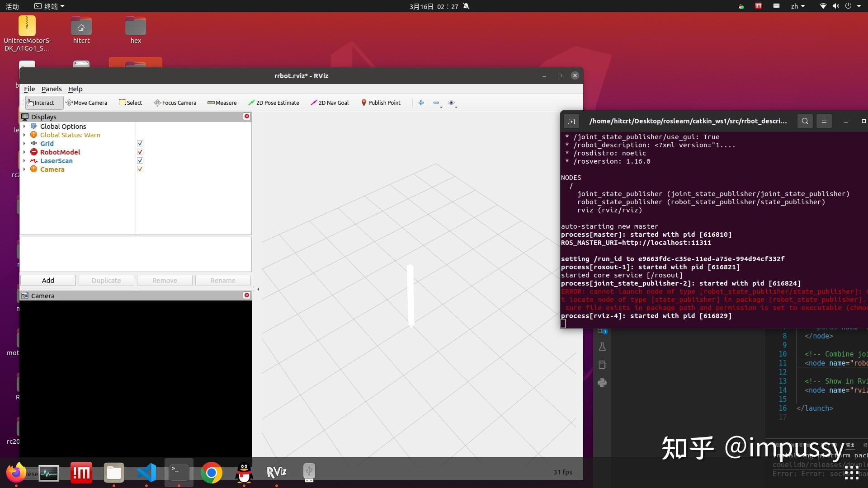
Task: Select the 2D Pose Estimate tool
Action: pyautogui.click(x=274, y=103)
